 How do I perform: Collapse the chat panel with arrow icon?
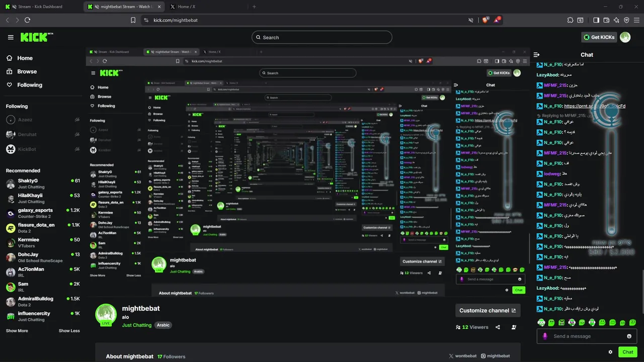pyautogui.click(x=536, y=55)
